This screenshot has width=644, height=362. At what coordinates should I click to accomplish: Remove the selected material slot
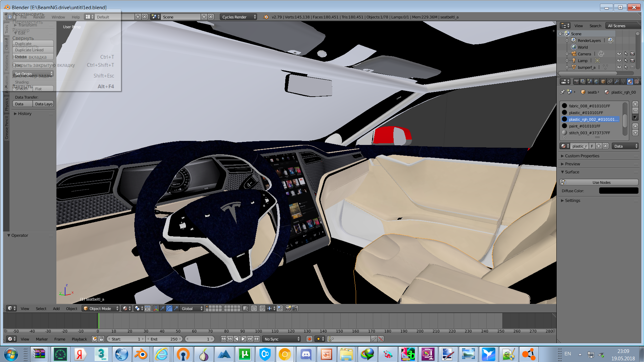coord(635,111)
